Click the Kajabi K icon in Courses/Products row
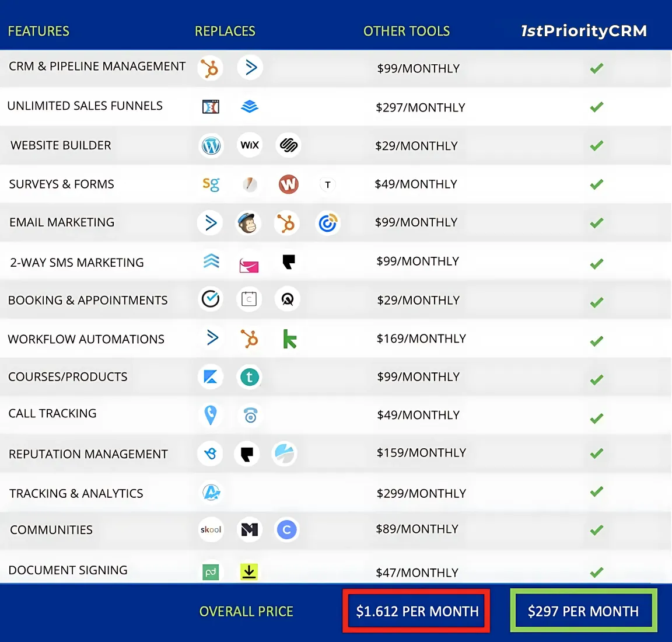The width and height of the screenshot is (672, 642). tap(211, 377)
